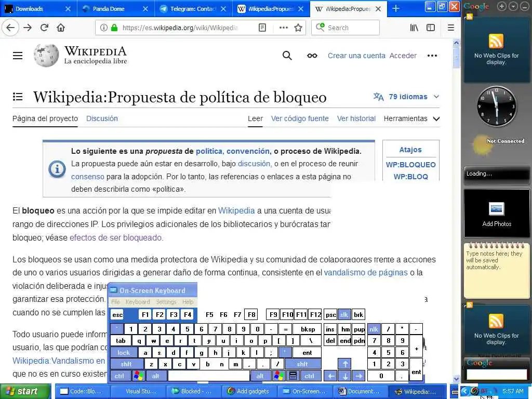The height and width of the screenshot is (399, 532).
Task: Open Wikipedia personal tools ellipsis
Action: pos(432,56)
